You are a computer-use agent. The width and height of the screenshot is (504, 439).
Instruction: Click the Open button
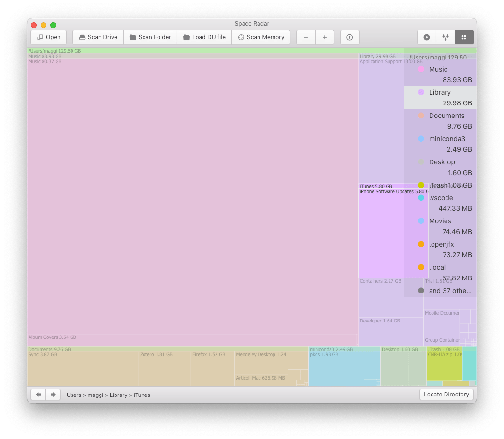tap(49, 37)
